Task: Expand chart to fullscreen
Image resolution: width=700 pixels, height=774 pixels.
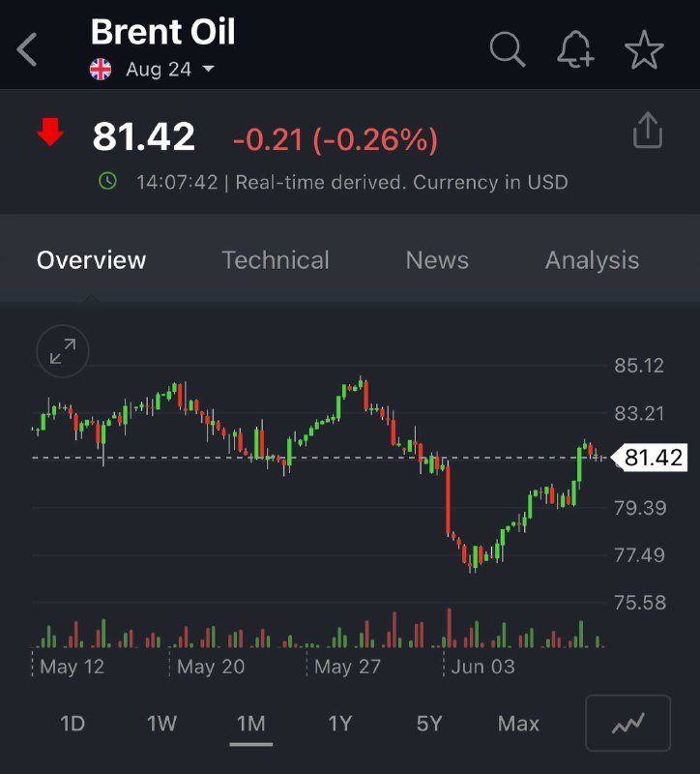Action: pos(63,352)
